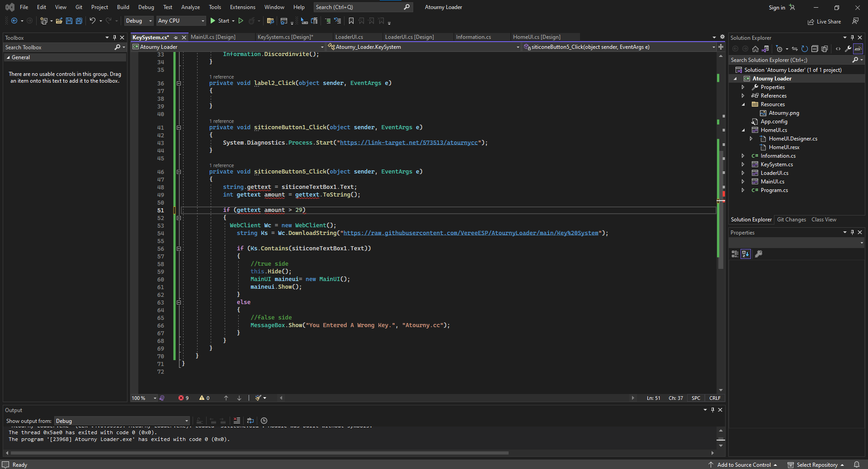868x469 pixels.
Task: Expand the Properties node in tree
Action: (743, 87)
